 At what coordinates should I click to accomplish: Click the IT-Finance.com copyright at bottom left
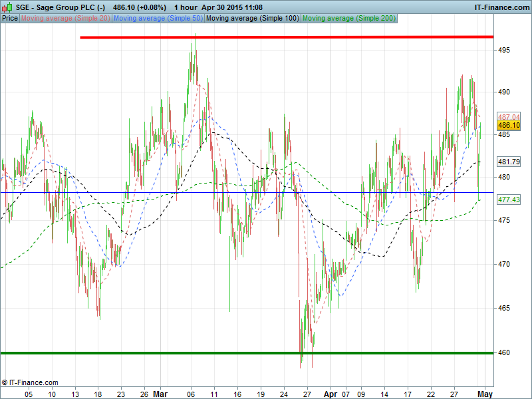[30, 382]
